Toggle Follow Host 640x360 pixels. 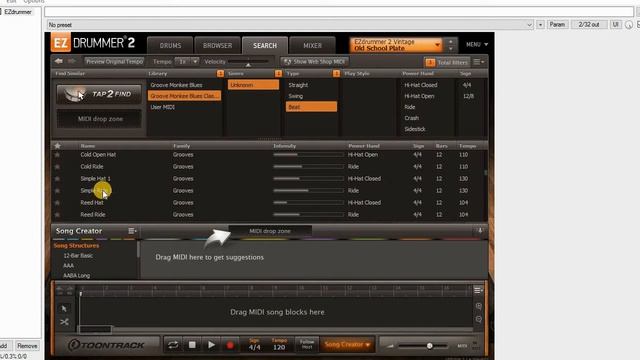click(307, 344)
